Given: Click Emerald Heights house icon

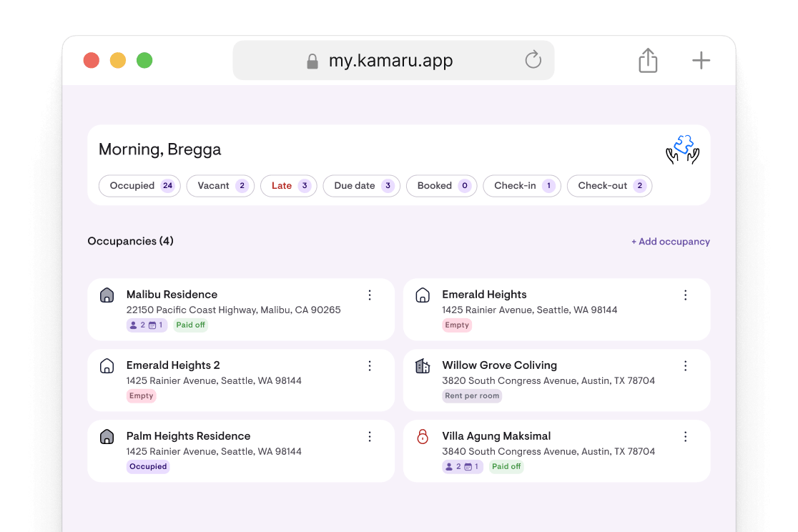Looking at the screenshot, I should [423, 295].
